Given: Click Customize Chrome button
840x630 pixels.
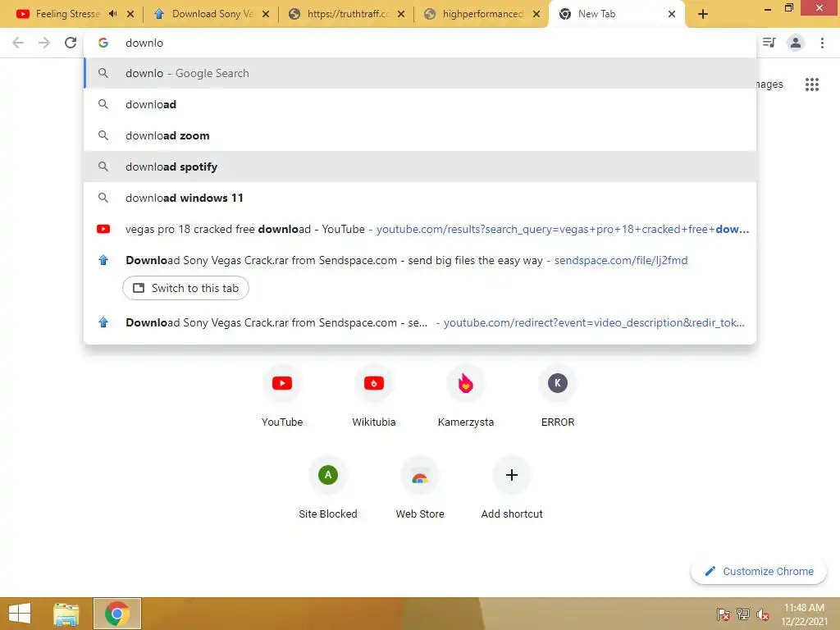Looking at the screenshot, I should 759,571.
